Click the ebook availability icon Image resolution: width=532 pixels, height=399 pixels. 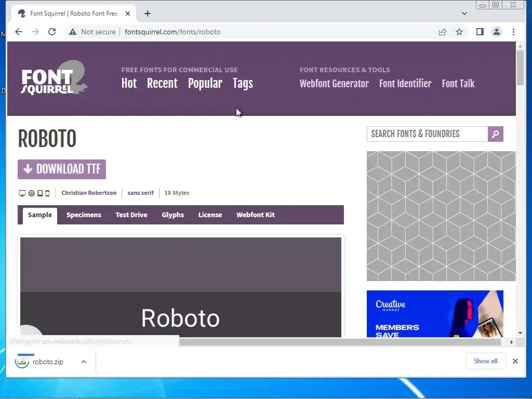point(47,193)
